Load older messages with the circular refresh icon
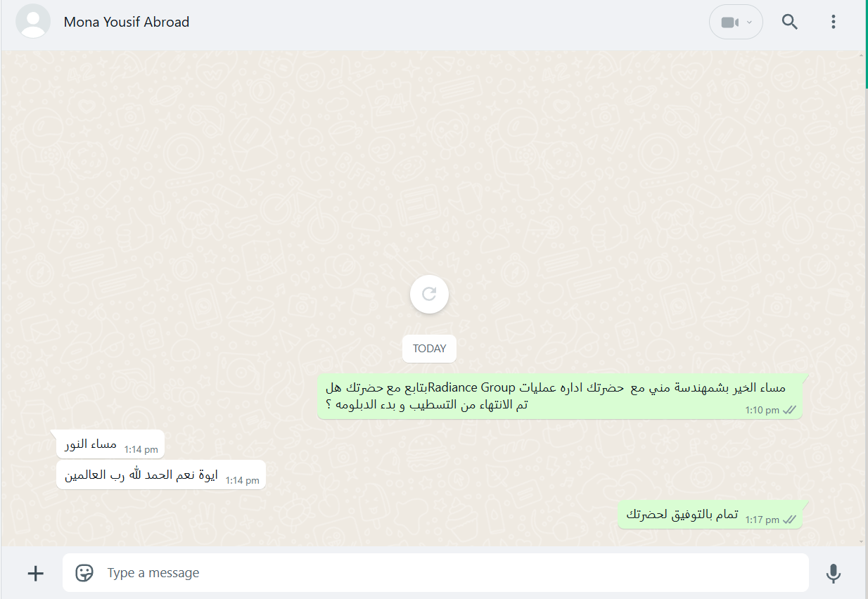The height and width of the screenshot is (599, 868). tap(429, 294)
